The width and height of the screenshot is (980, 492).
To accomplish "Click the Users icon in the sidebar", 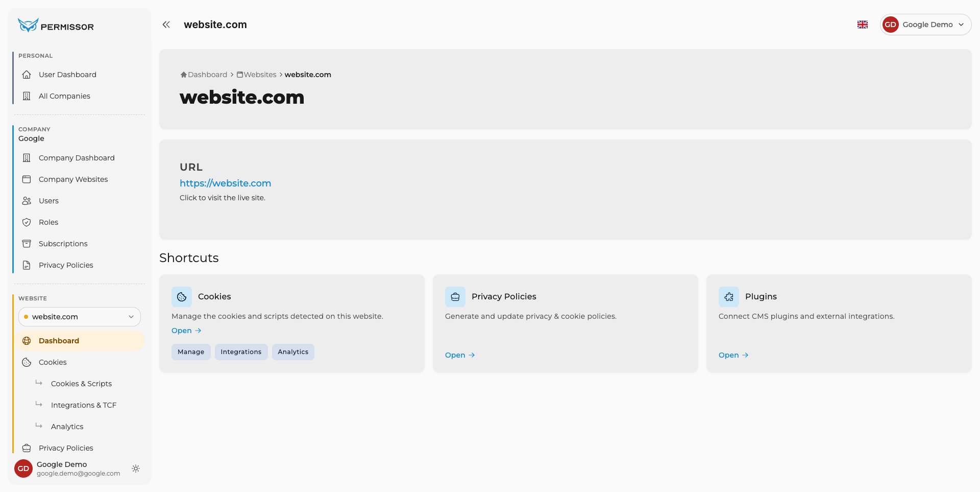I will (27, 201).
